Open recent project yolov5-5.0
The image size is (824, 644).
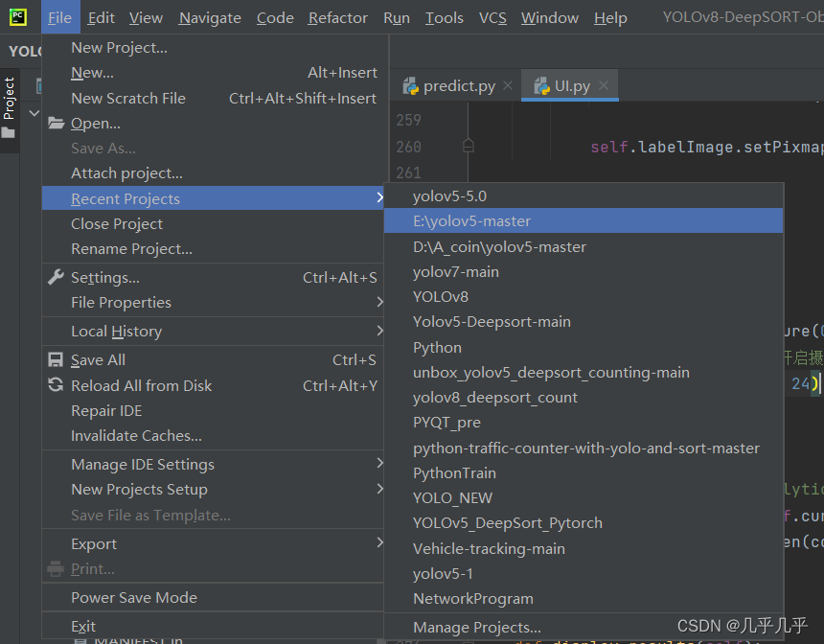(x=584, y=196)
